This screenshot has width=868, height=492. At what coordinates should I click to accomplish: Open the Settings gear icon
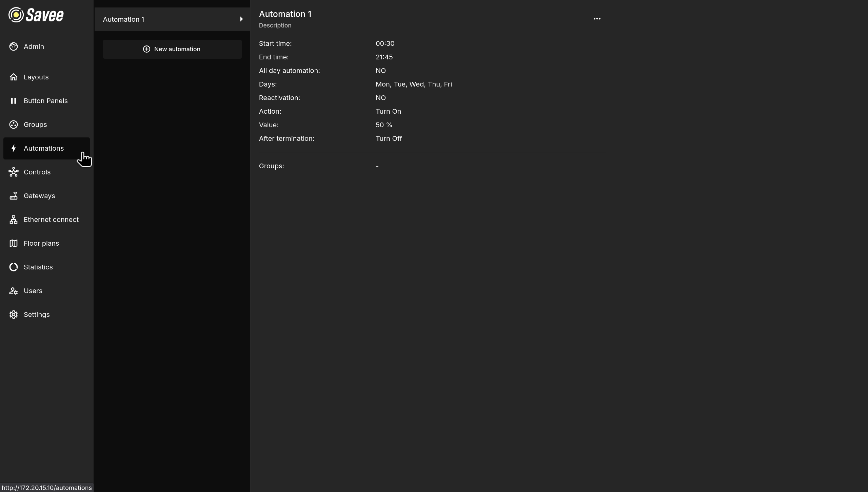coord(13,314)
